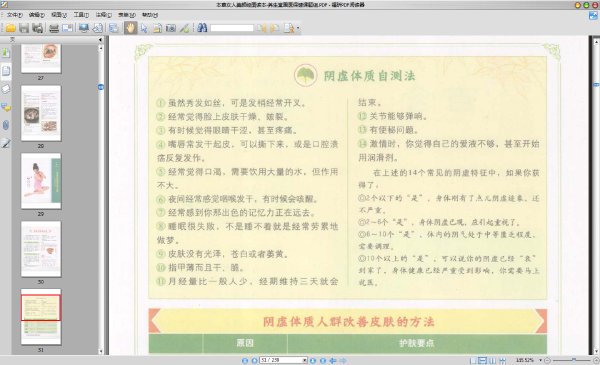Open the View menu (视图)
Viewport: 600px width, 365px height.
click(59, 15)
